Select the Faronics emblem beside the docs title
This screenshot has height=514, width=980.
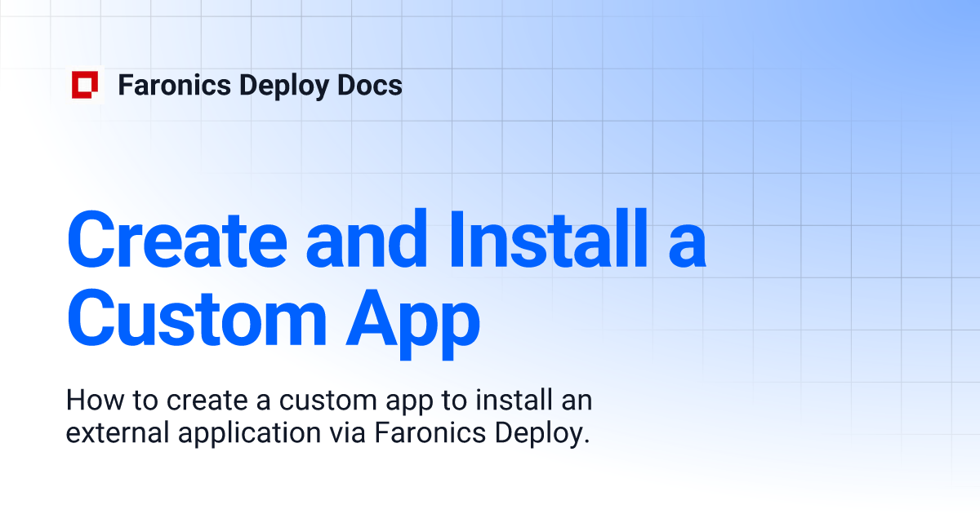pos(84,83)
